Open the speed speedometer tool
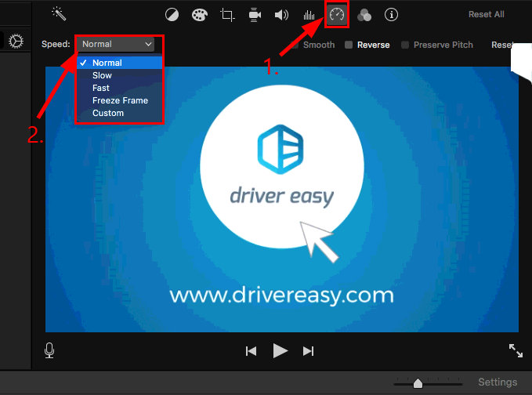The height and width of the screenshot is (395, 532). click(337, 15)
